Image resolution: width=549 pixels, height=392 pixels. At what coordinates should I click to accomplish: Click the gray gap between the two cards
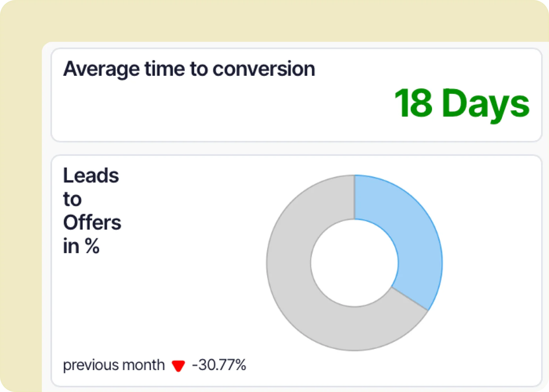(x=294, y=149)
